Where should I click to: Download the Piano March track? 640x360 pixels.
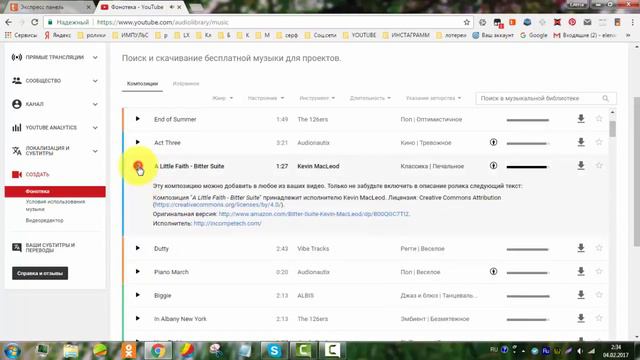coord(581,271)
